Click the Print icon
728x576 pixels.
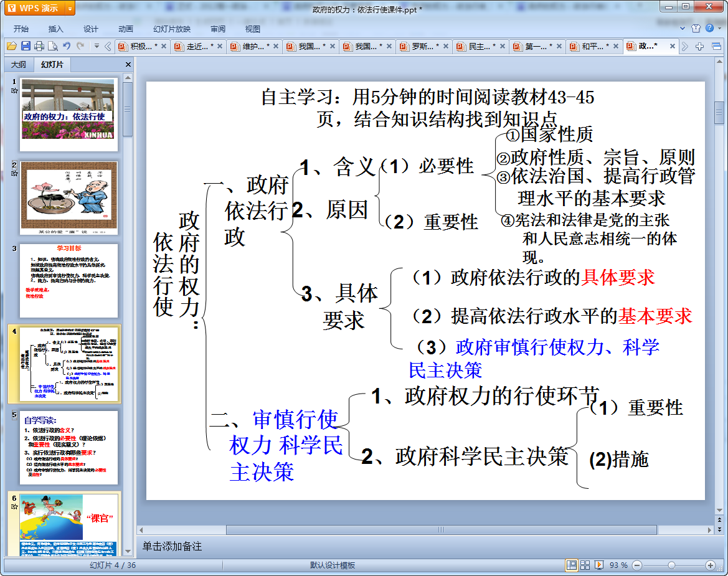click(x=39, y=46)
